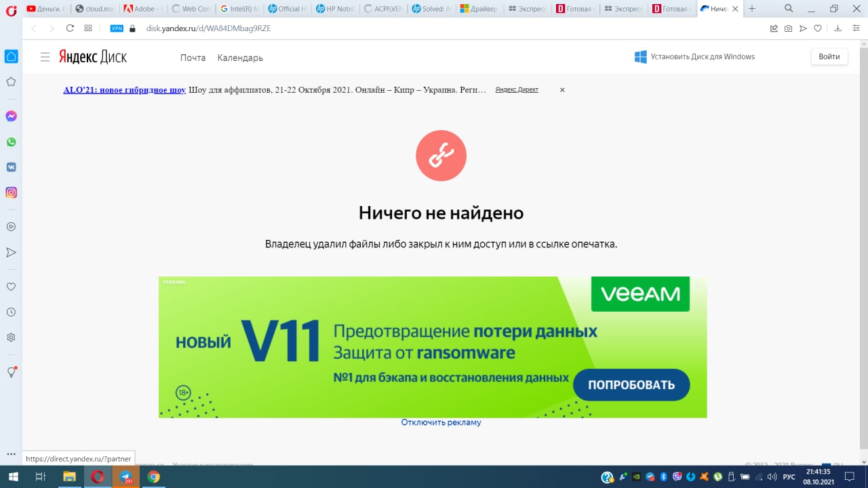Open Task View on the taskbar
Image resolution: width=868 pixels, height=488 pixels.
(41, 476)
